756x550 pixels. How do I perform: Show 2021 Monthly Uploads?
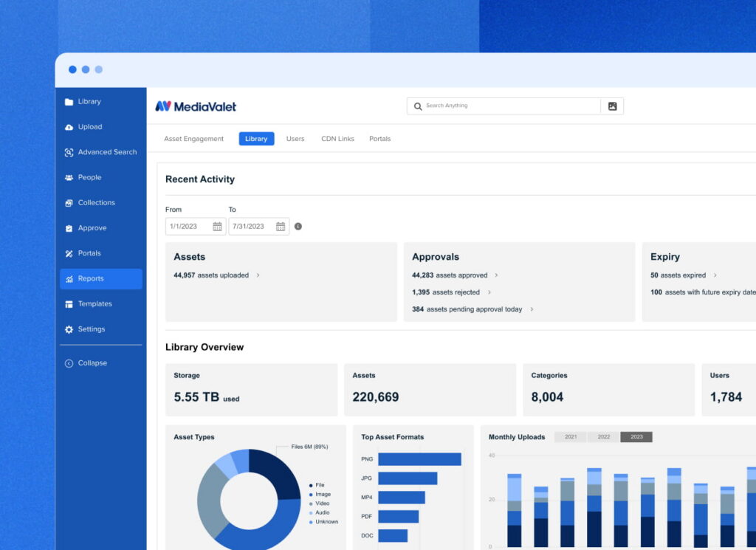(571, 437)
